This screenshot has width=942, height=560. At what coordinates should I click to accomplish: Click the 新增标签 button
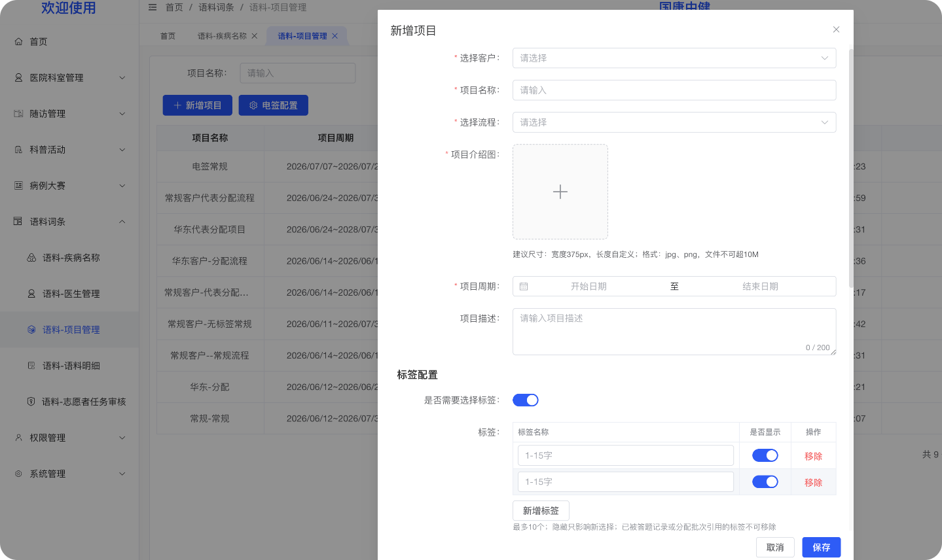pos(541,510)
